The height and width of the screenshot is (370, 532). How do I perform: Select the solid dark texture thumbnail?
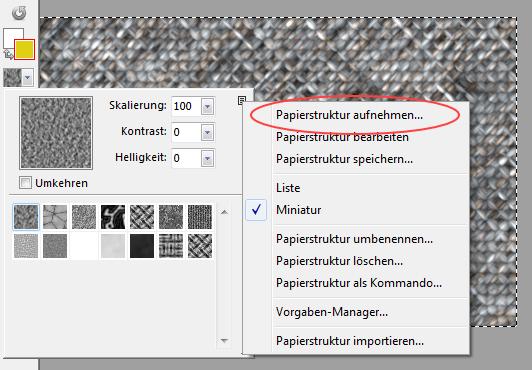pos(142,246)
